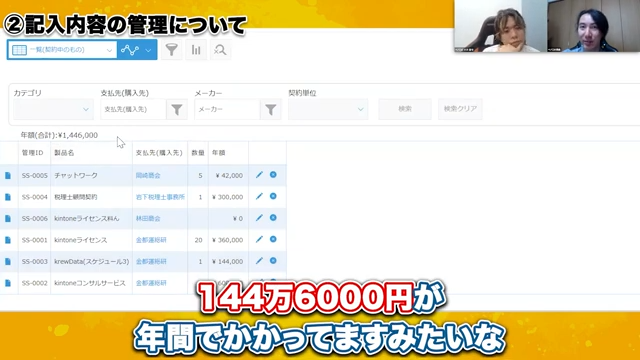The width and height of the screenshot is (640, 360).
Task: Expand the 契約単位 dropdown
Action: coord(328,109)
